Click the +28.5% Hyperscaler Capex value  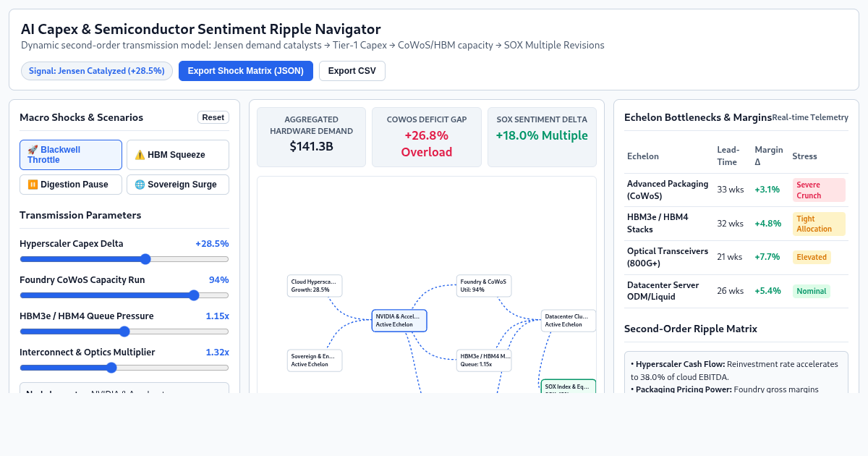[212, 244]
